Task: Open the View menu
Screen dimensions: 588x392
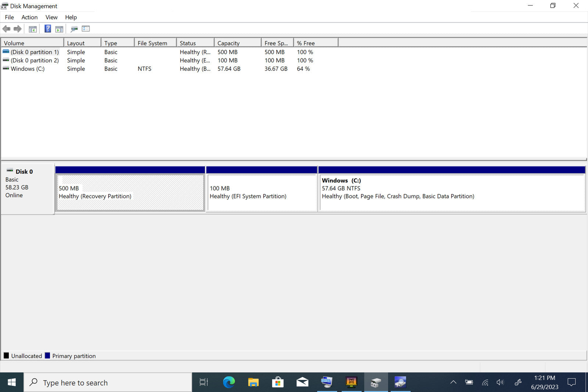Action: tap(51, 17)
